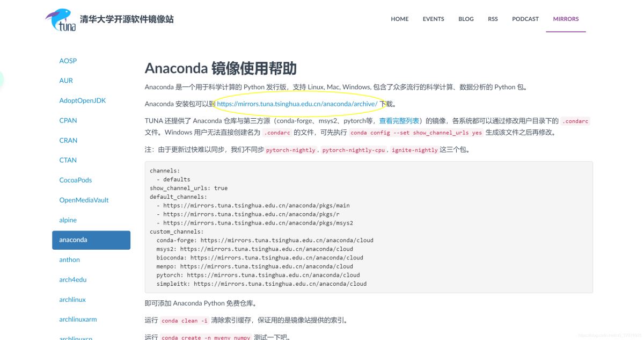Open the HOME navigation item
Screen dimensions: 644x340
coord(400,19)
